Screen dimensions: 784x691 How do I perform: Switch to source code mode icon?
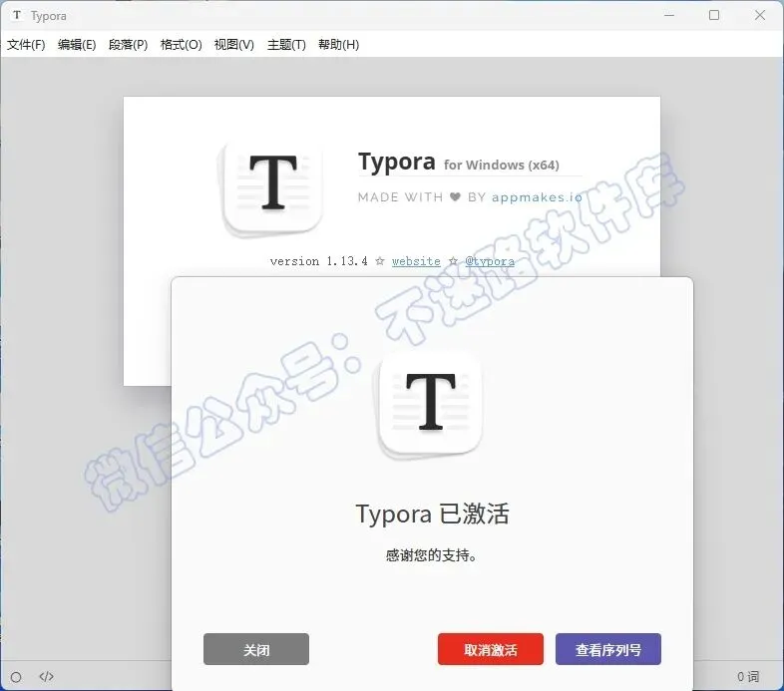[46, 676]
